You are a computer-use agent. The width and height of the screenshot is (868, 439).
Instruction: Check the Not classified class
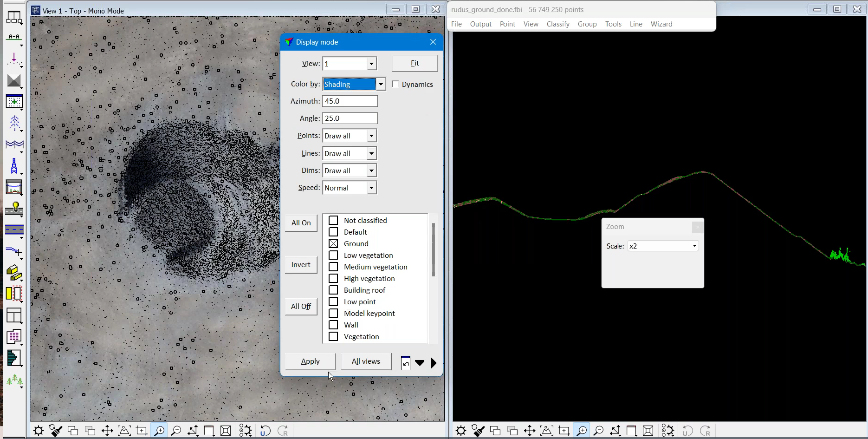(x=333, y=220)
